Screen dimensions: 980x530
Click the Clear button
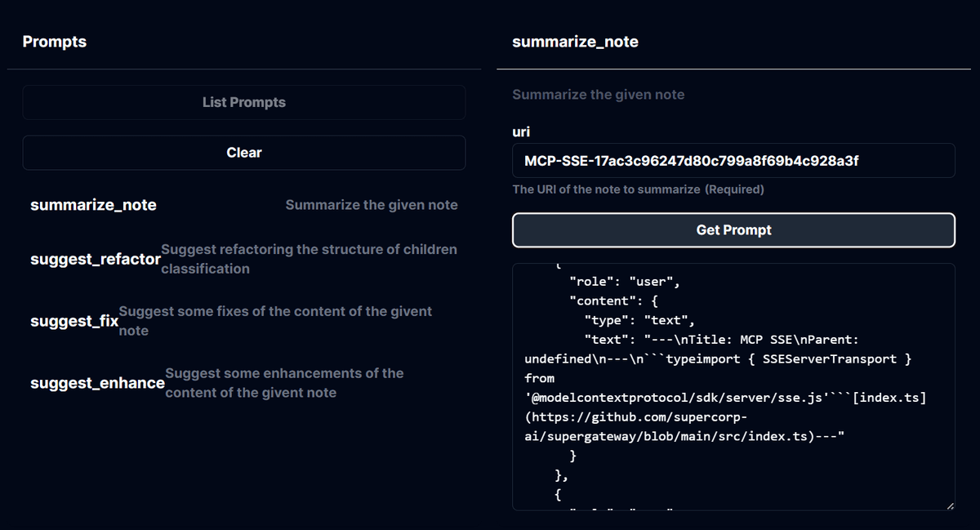click(243, 153)
